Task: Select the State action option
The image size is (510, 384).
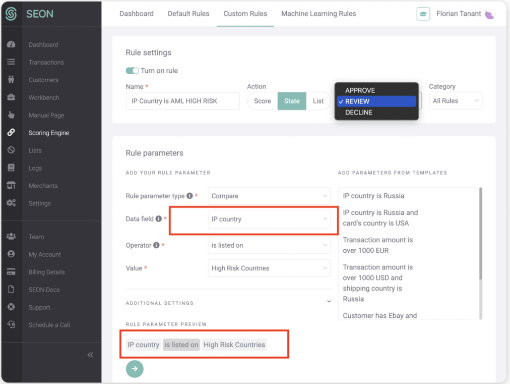Action: 292,101
